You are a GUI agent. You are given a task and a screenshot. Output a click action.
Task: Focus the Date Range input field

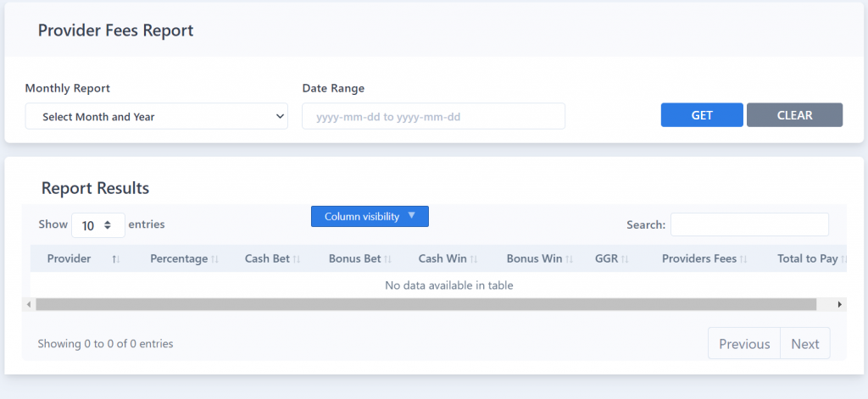click(x=433, y=116)
